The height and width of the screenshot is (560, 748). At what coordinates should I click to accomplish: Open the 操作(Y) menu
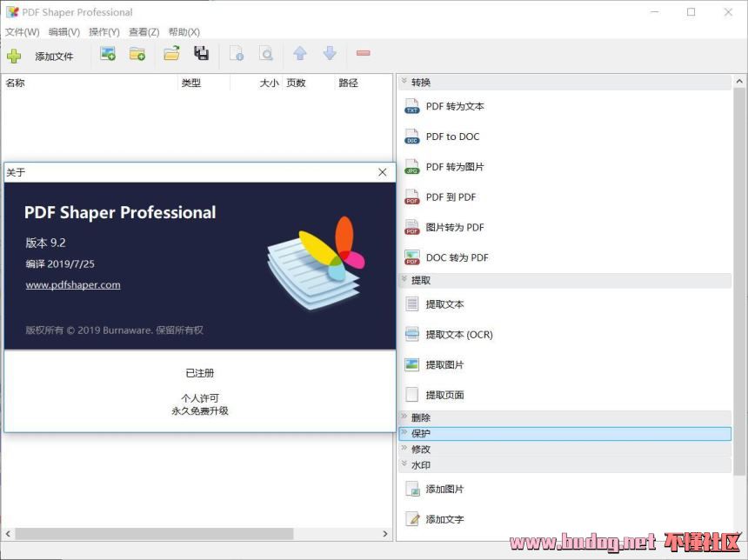pyautogui.click(x=104, y=32)
